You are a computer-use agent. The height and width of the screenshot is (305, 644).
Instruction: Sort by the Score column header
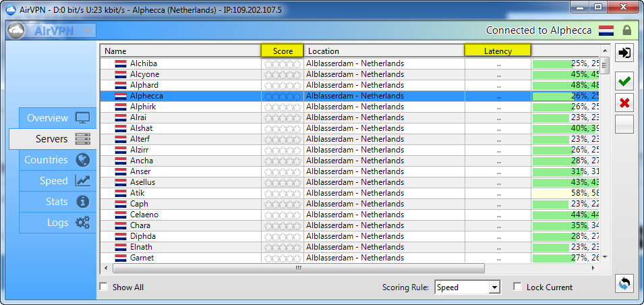283,51
